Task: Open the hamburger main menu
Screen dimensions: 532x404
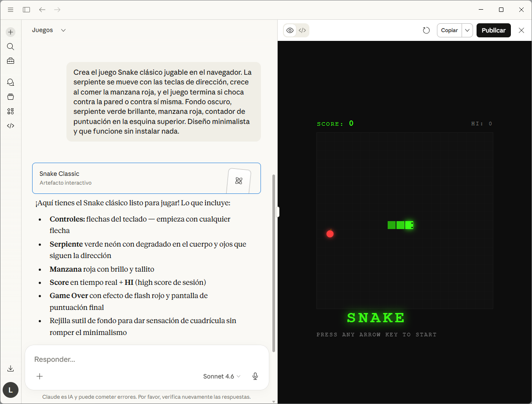Action: point(11,10)
